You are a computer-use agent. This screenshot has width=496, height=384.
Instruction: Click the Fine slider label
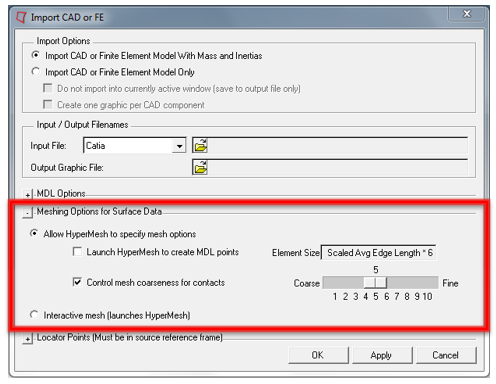coord(450,283)
